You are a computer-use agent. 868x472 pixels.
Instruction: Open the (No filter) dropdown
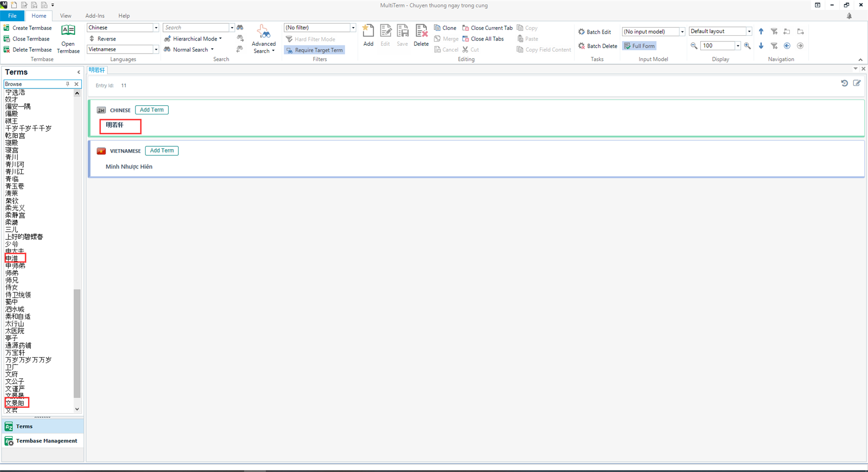click(x=353, y=28)
